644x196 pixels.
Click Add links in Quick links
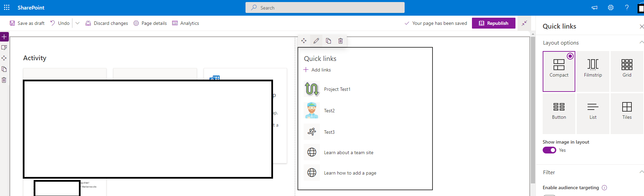(x=317, y=70)
